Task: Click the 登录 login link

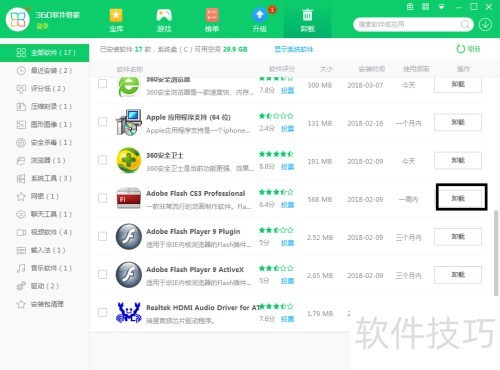Action: click(42, 26)
